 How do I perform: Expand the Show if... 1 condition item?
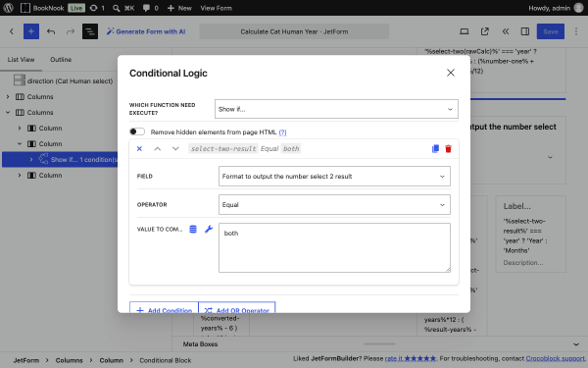[x=31, y=160]
